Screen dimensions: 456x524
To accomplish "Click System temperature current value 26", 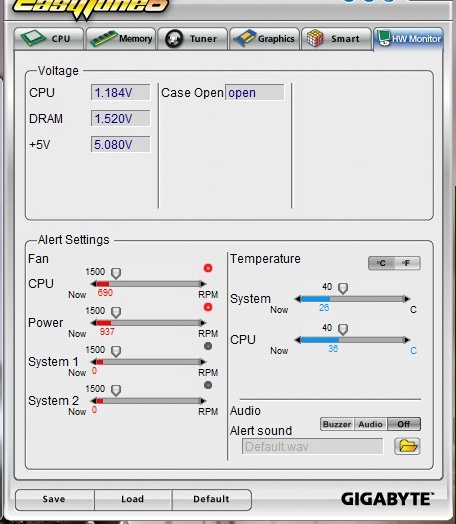I will pos(324,308).
